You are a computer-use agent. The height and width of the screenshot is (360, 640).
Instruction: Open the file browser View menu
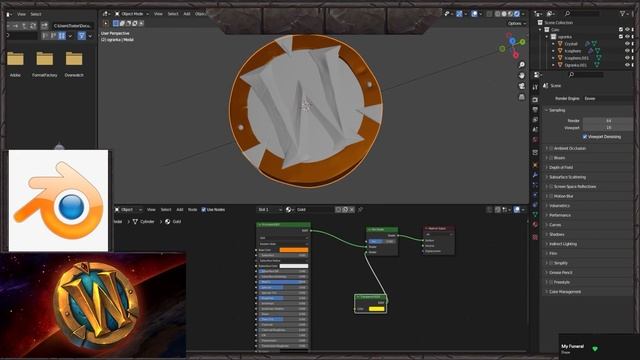point(21,14)
